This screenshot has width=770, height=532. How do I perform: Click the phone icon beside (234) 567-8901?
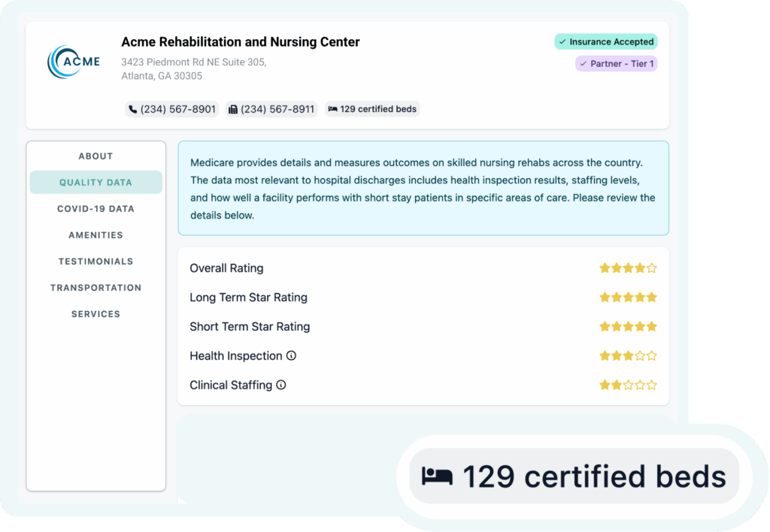pyautogui.click(x=132, y=110)
